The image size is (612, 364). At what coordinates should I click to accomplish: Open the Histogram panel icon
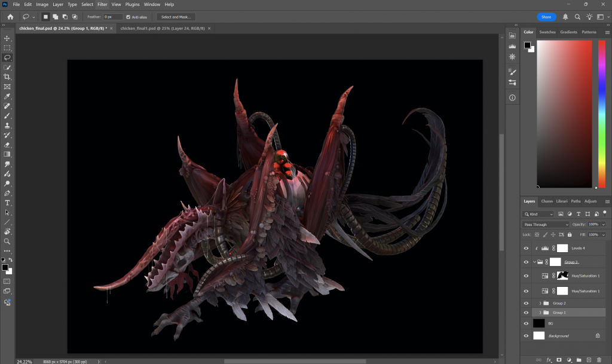coord(512,46)
